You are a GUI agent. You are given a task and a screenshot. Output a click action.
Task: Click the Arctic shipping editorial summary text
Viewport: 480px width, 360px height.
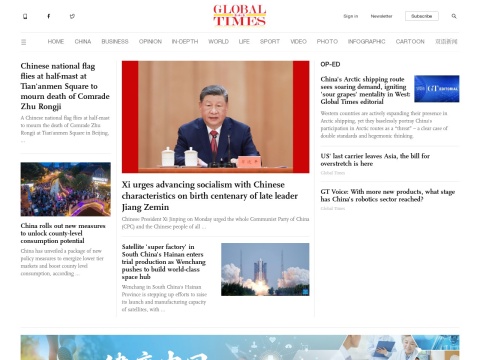(x=384, y=125)
